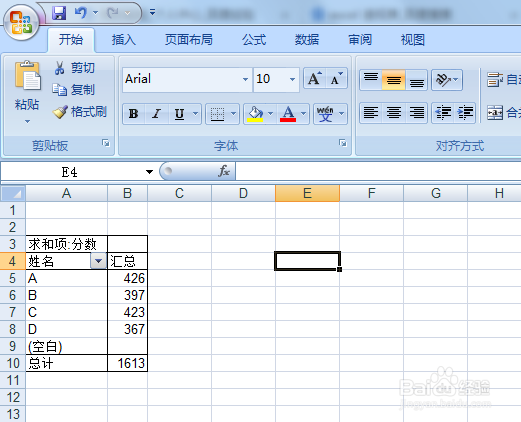Set bottom vertical alignment
This screenshot has width=521, height=422.
(x=416, y=80)
